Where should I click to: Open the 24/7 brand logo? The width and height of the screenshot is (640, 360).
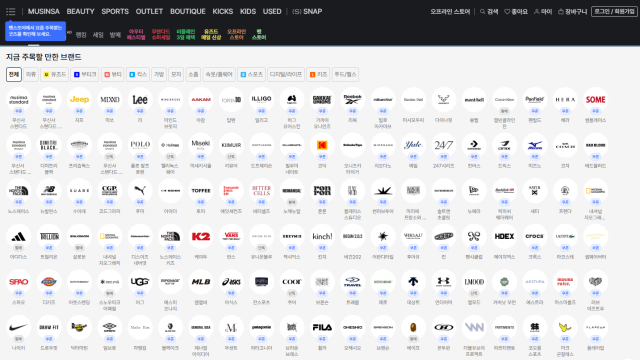pos(444,145)
